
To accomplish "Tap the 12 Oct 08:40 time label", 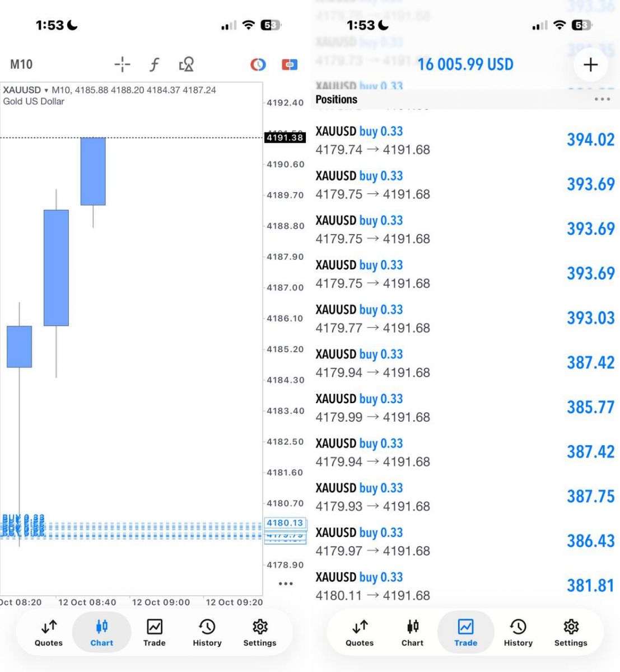I will tap(87, 603).
